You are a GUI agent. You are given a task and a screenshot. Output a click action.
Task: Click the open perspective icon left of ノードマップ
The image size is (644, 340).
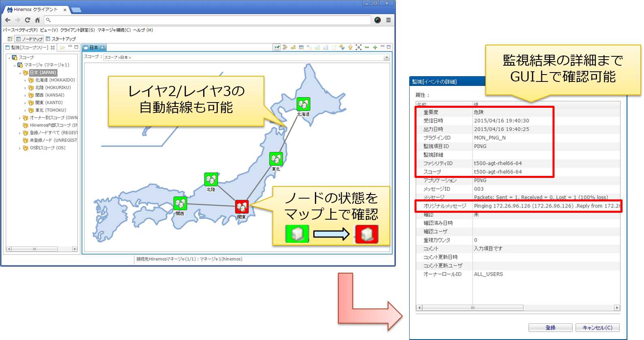pos(10,39)
